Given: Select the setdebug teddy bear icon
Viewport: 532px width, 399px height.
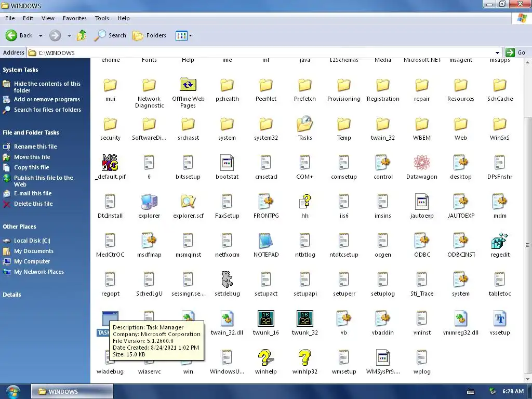Looking at the screenshot, I should tap(227, 280).
